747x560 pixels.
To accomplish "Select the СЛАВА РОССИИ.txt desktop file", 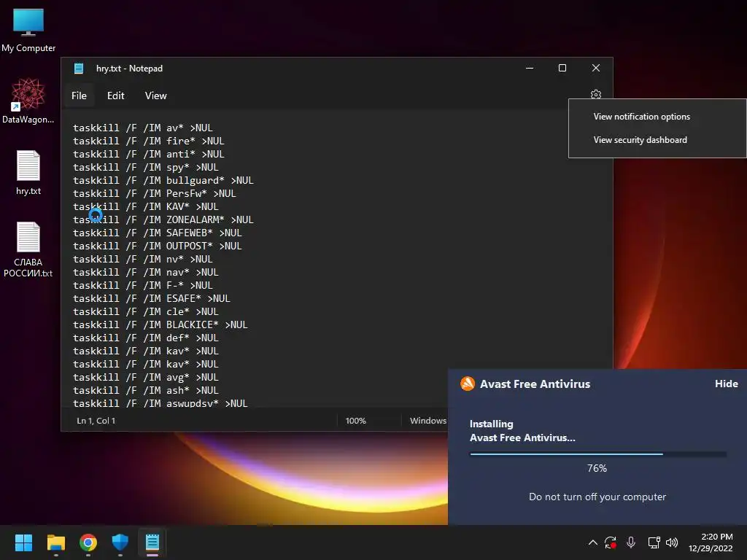I will [x=28, y=249].
